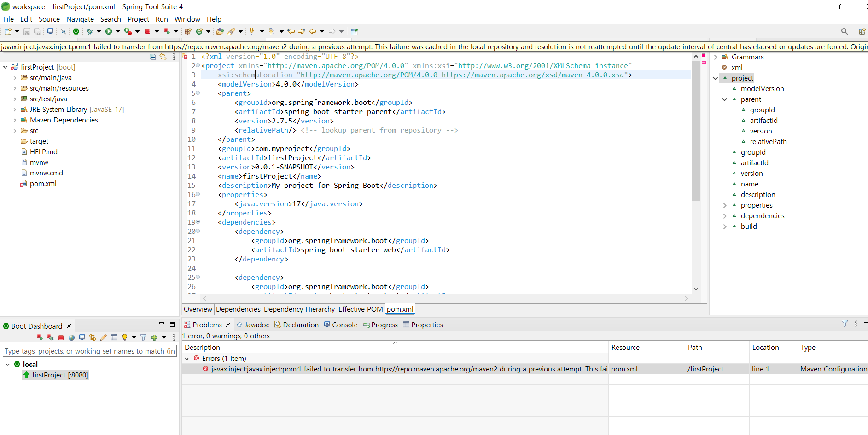This screenshot has width=868, height=435.
Task: Click the search magnifier icon at top right
Action: [x=845, y=31]
